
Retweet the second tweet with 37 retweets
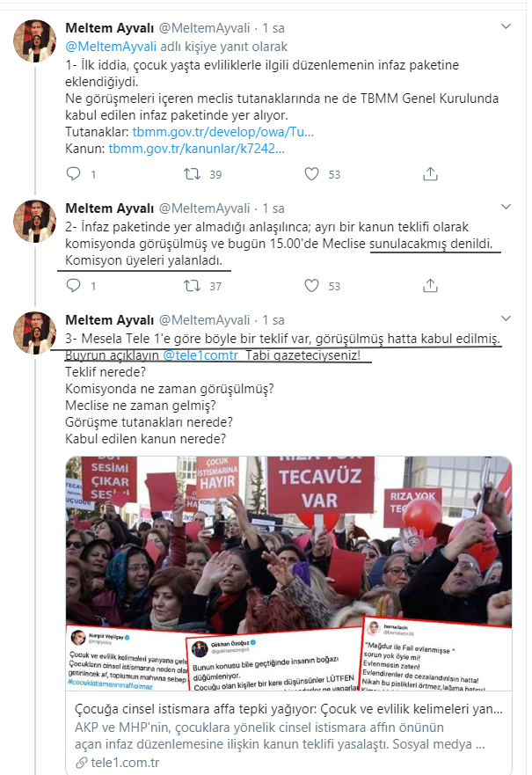point(192,286)
